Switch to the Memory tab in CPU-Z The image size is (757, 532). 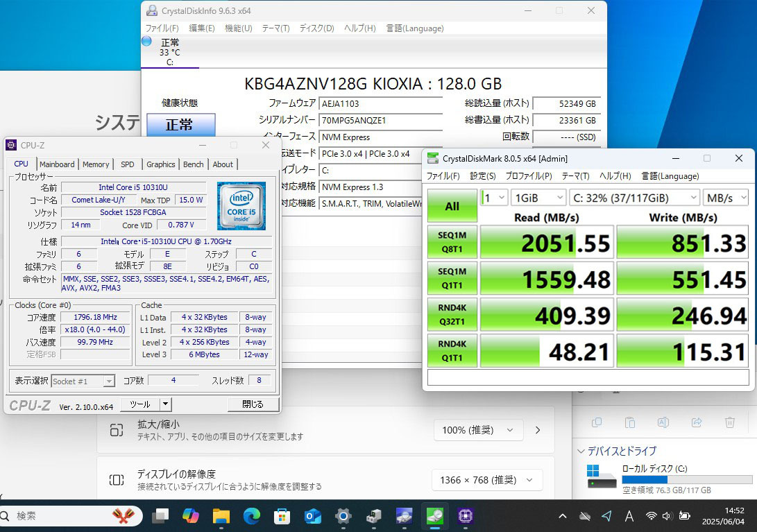tap(96, 164)
